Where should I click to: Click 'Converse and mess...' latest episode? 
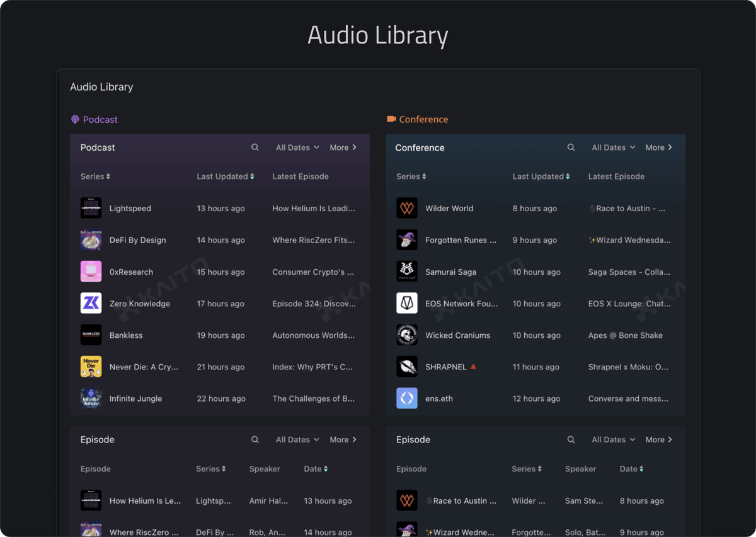(x=629, y=399)
